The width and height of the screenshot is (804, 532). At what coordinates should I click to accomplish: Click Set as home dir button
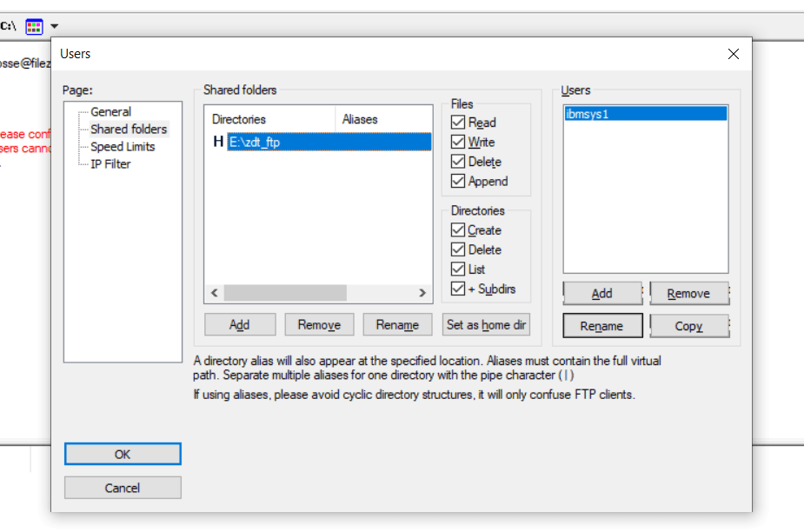(486, 325)
